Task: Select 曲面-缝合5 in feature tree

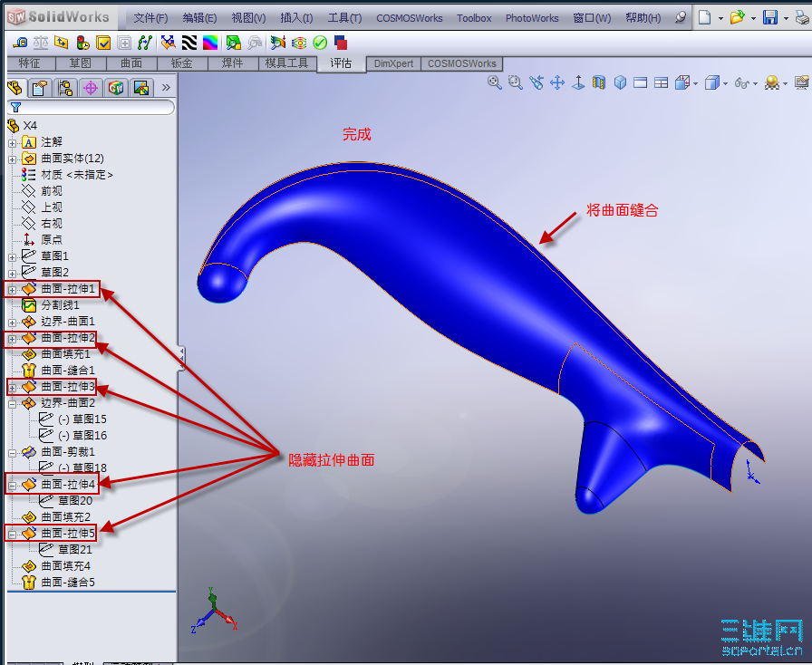Action: tap(68, 583)
